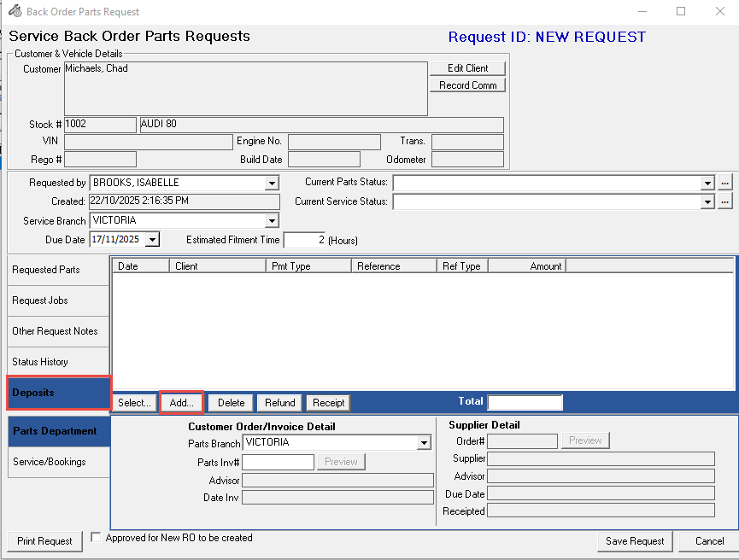Viewport: 739px width, 560px height.
Task: Switch to Requested Parts tab
Action: tap(57, 270)
